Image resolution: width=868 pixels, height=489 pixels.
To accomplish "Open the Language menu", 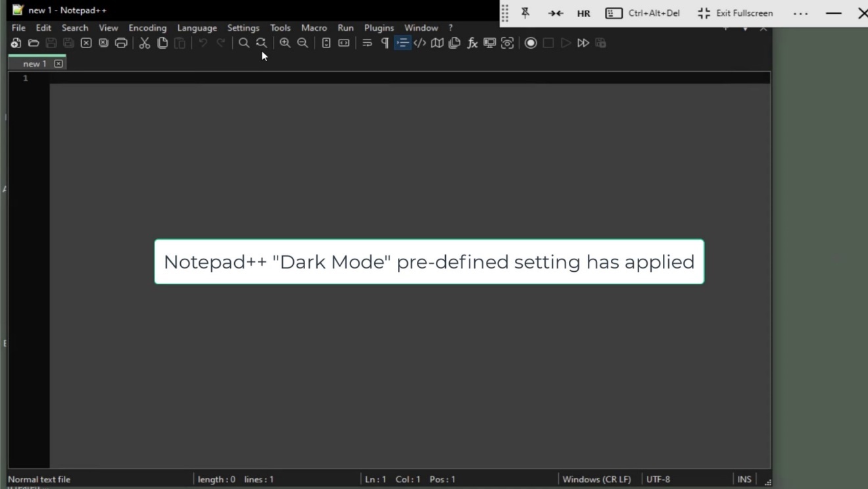I will pos(197,28).
